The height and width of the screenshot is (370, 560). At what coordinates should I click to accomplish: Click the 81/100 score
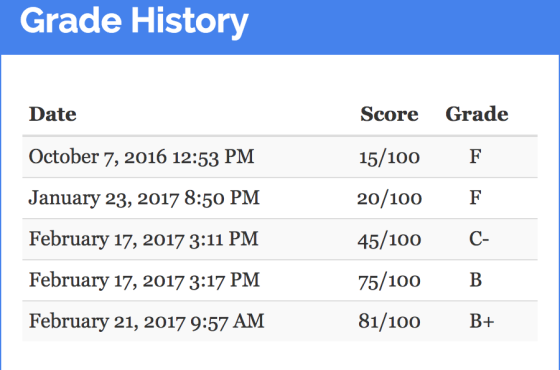point(389,321)
